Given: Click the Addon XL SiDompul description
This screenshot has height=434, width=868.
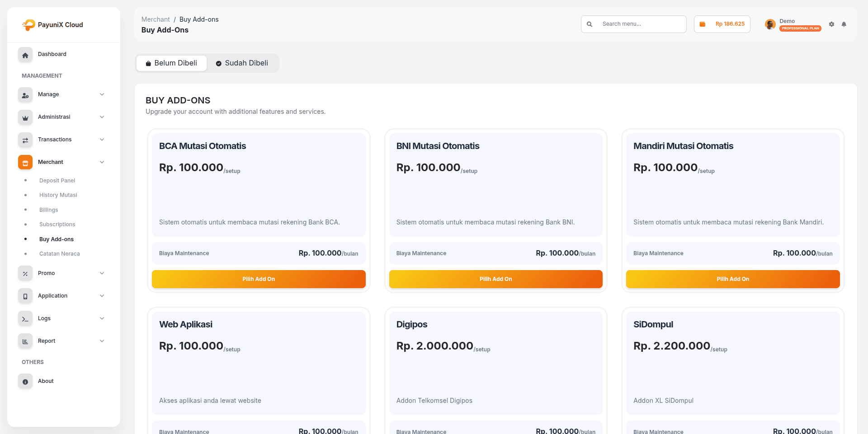Looking at the screenshot, I should [x=663, y=401].
